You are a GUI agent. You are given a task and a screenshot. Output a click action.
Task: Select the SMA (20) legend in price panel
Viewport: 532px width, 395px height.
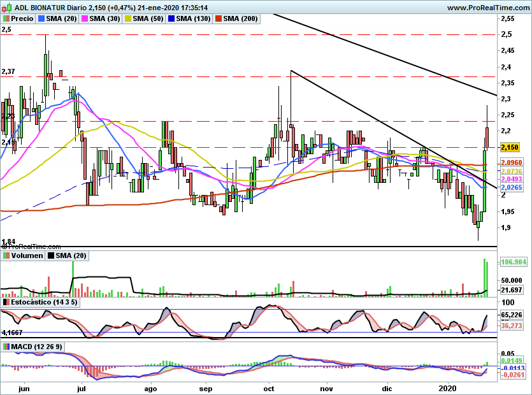click(59, 19)
